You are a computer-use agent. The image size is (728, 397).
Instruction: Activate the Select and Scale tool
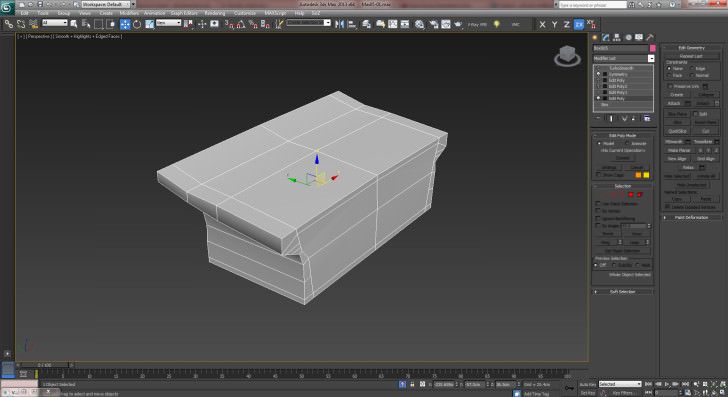coord(149,24)
